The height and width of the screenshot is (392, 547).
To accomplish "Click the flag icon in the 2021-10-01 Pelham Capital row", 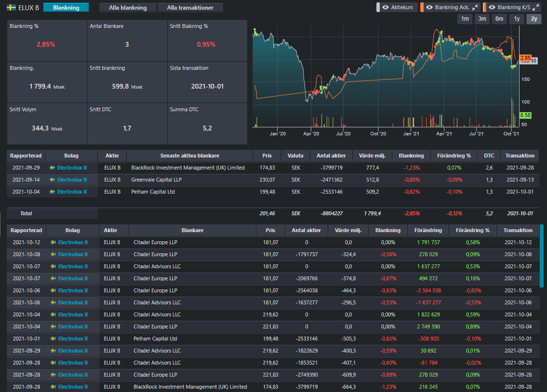I will [x=53, y=339].
